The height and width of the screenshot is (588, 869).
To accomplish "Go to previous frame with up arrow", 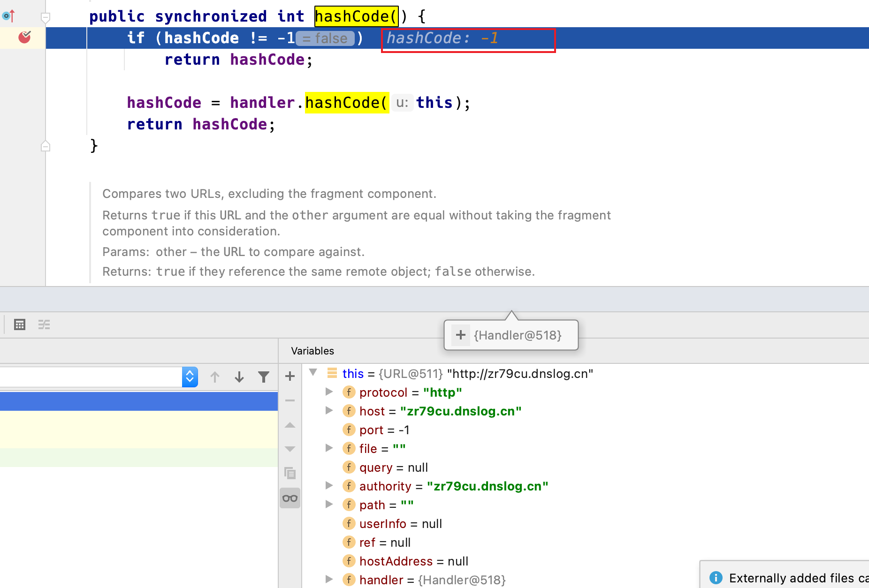I will pos(215,377).
